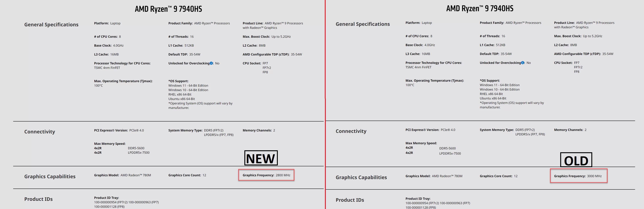
Task: Click the overclocking info icon on right page
Action: click(523, 63)
